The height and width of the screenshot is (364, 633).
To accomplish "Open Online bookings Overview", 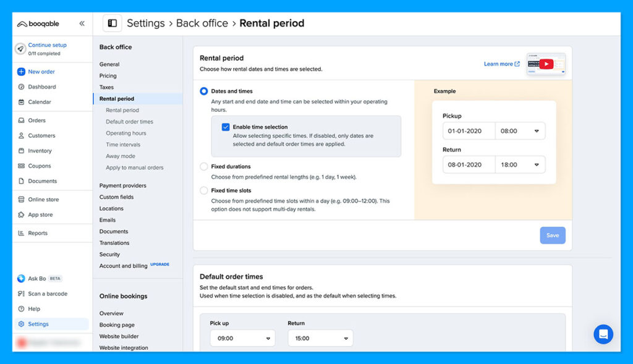I will pos(111,313).
